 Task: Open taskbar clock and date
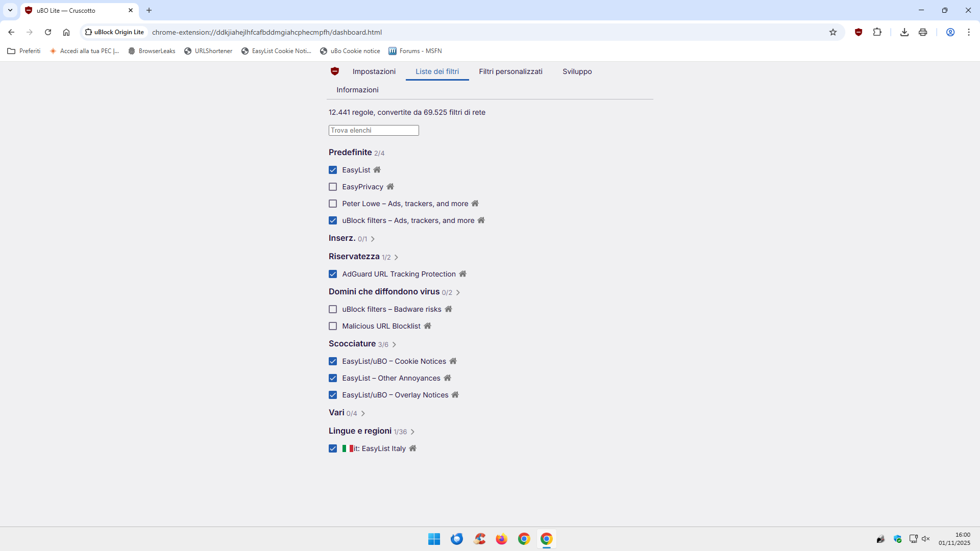[x=954, y=539]
